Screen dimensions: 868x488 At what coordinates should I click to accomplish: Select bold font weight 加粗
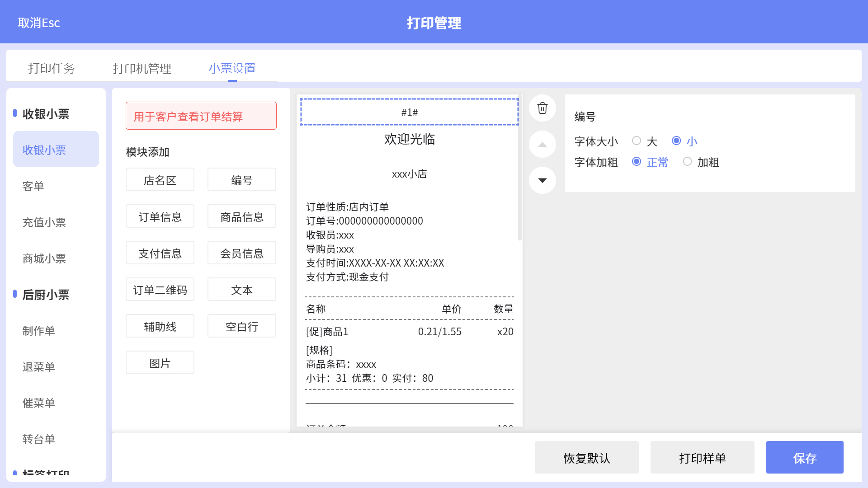pyautogui.click(x=687, y=162)
